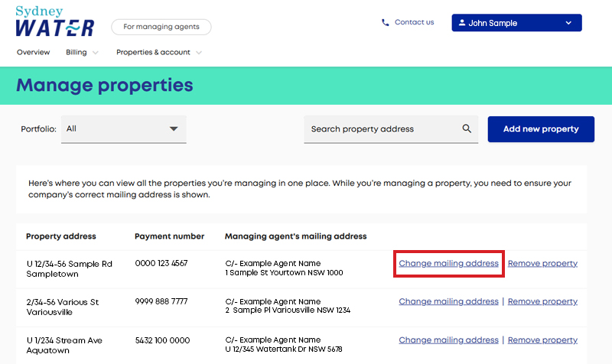Open the Portfolio All dropdown
The image size is (612, 364).
click(x=123, y=129)
